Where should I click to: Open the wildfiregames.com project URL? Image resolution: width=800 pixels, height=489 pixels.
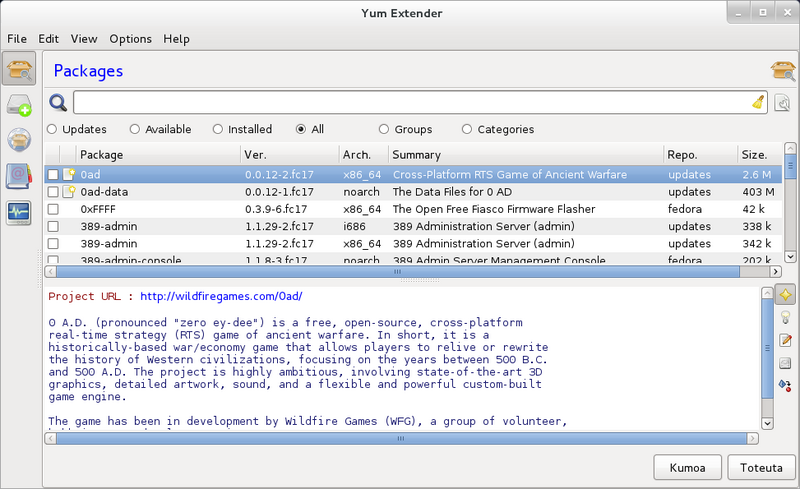click(221, 297)
